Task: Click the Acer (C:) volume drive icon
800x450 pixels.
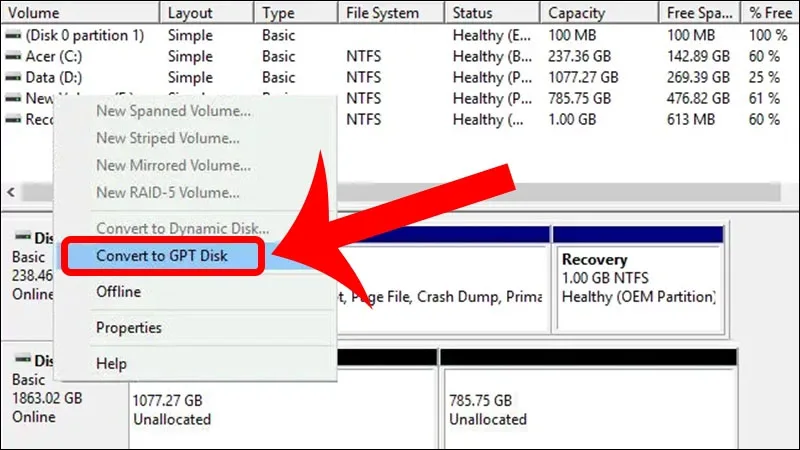Action: coord(13,57)
